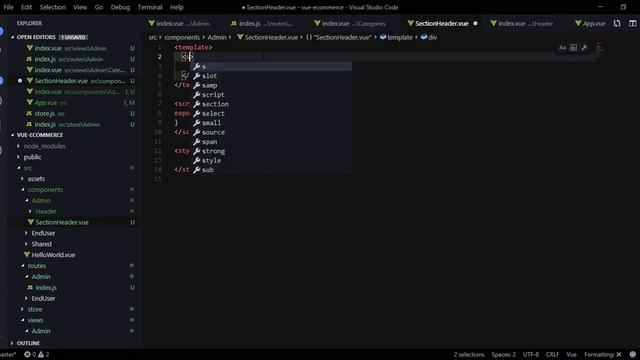Choose the 'style' autocomplete suggestion
The height and width of the screenshot is (360, 640).
tap(272, 160)
